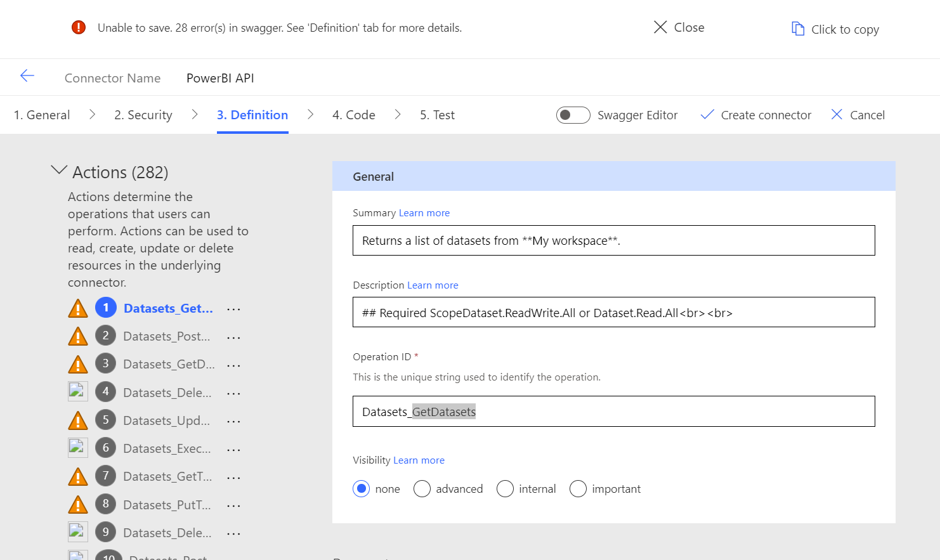This screenshot has width=940, height=560.
Task: Click to copy the error message
Action: click(835, 29)
